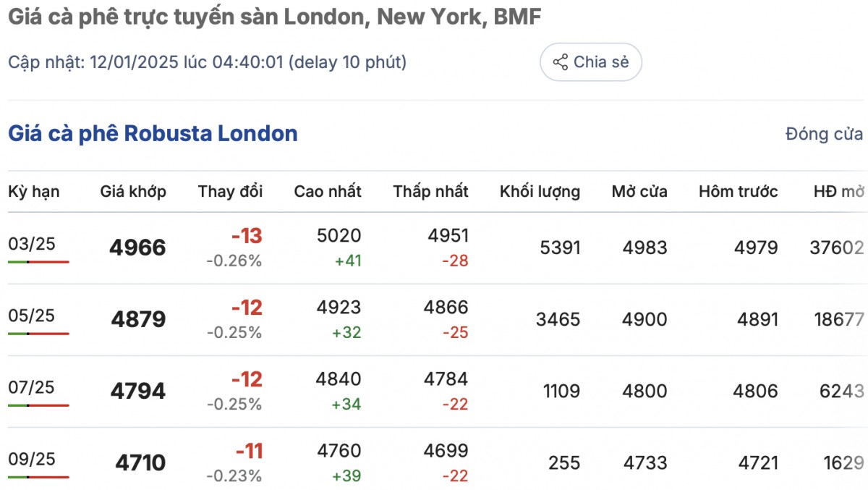Click the matched price 4966

[x=137, y=248]
